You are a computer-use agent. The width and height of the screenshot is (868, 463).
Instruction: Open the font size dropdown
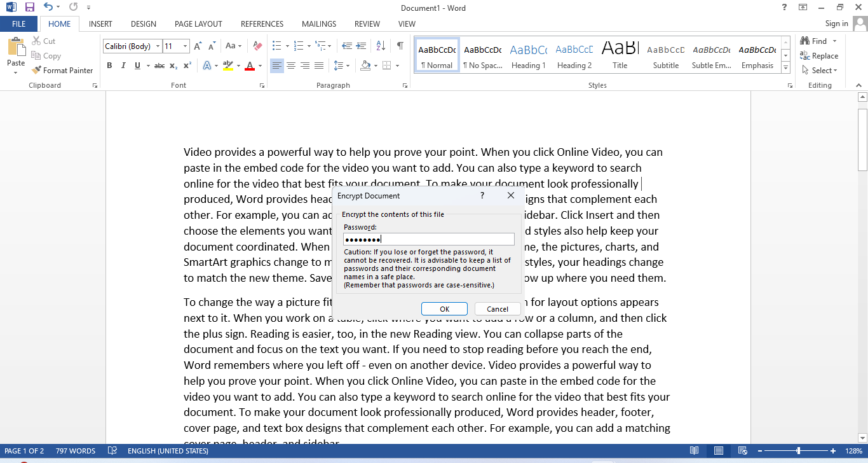click(185, 46)
